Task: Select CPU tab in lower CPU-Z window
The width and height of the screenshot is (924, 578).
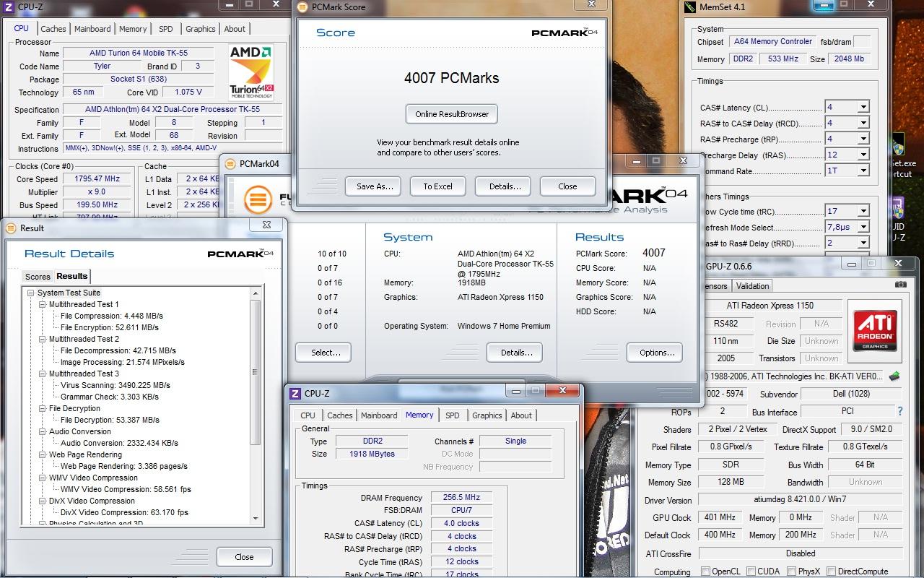Action: point(308,415)
